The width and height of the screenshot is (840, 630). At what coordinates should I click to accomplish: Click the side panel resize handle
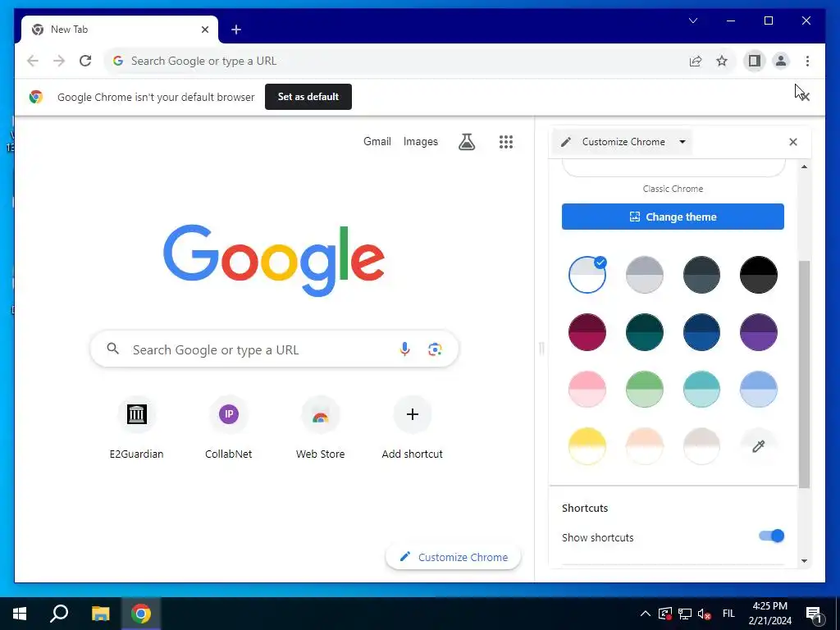(541, 349)
